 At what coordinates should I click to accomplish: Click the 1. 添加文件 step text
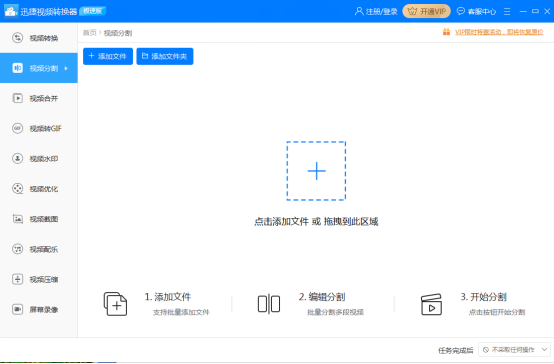[168, 297]
